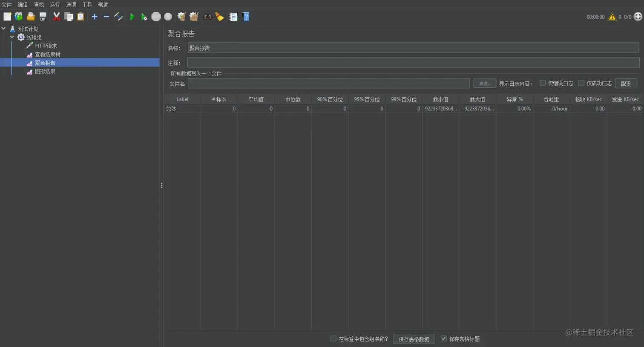This screenshot has width=644, height=347.
Task: Click the 总体 row label cell
Action: [x=182, y=109]
